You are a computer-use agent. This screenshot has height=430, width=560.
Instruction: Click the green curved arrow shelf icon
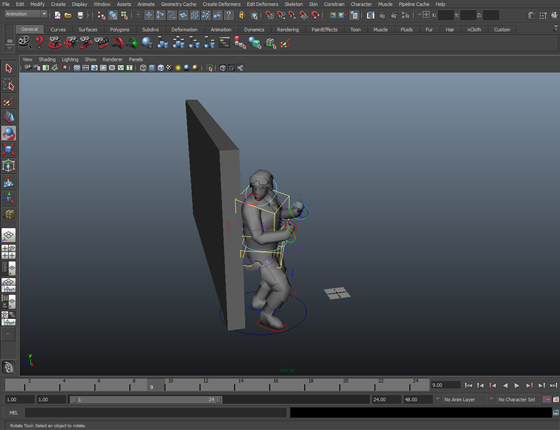coord(132,43)
